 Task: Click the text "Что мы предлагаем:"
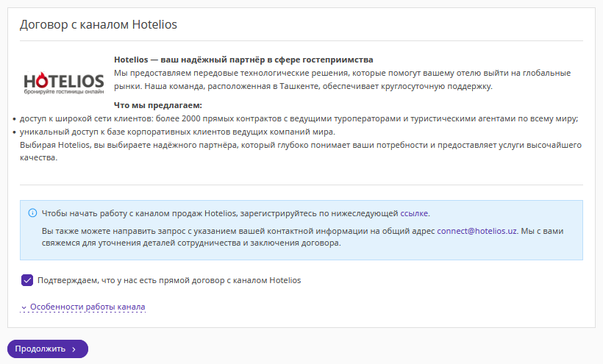157,105
